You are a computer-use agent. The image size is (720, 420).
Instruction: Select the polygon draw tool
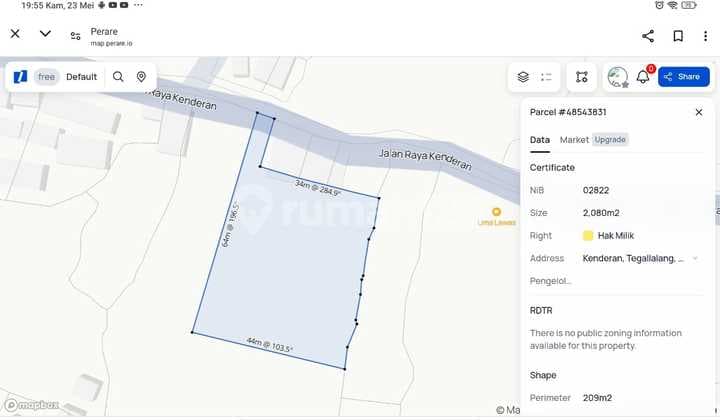[582, 77]
